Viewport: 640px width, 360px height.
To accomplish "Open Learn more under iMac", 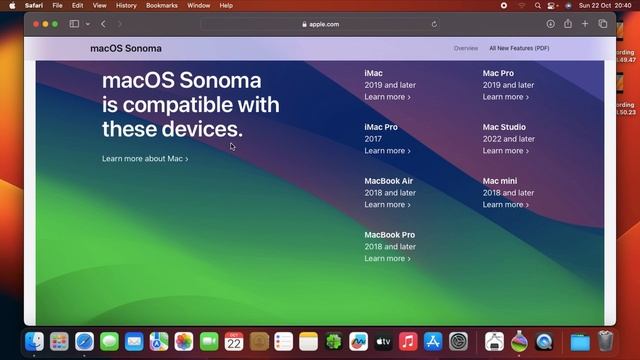I will coord(387,97).
